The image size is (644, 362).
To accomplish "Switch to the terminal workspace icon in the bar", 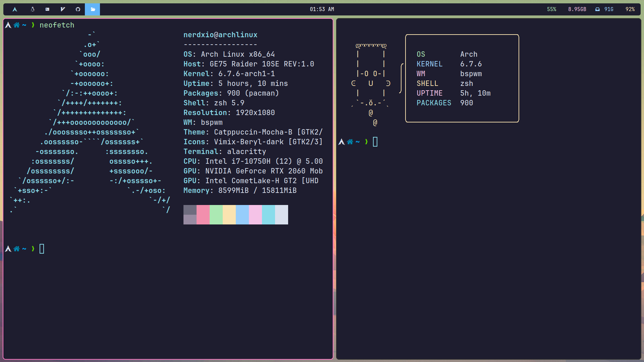I will pyautogui.click(x=47, y=9).
